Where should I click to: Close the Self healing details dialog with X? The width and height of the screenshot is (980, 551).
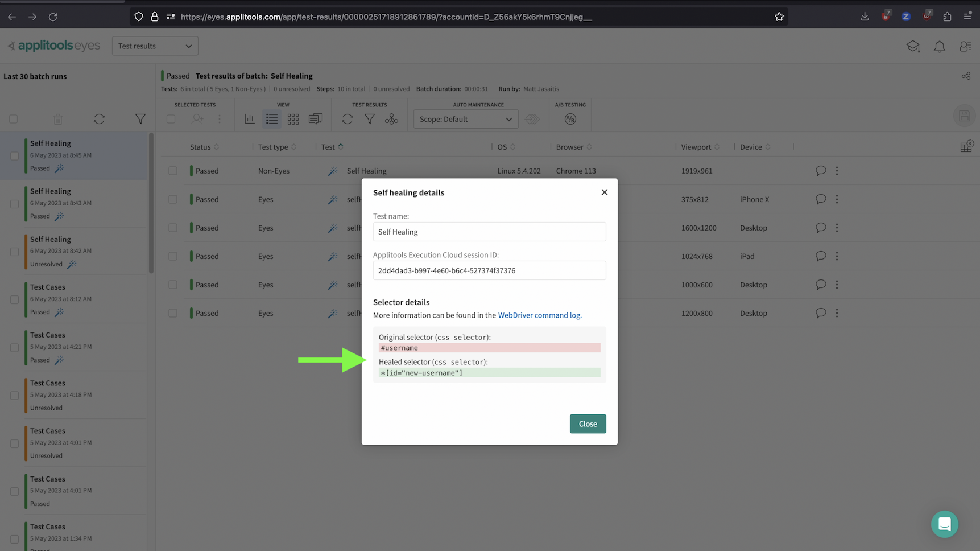604,192
